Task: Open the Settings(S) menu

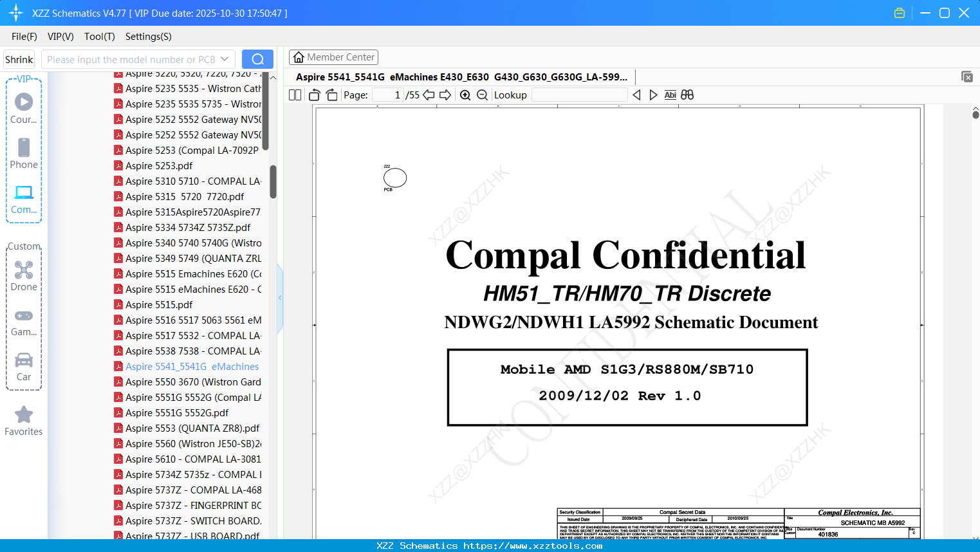Action: (149, 37)
